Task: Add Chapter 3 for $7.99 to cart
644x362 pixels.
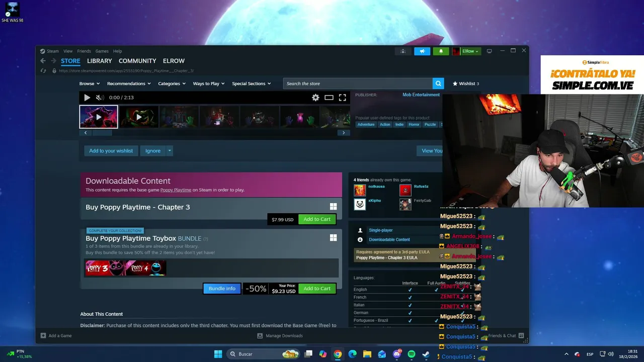Action: tap(317, 219)
